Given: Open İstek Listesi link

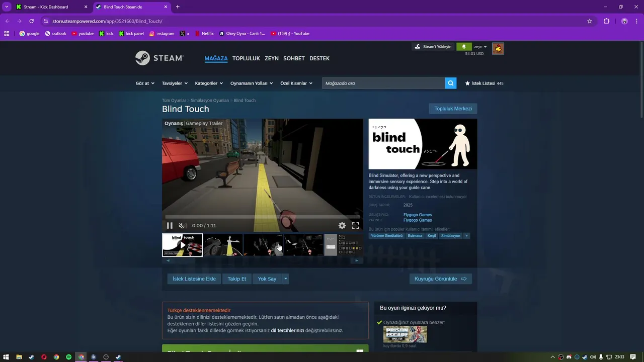Looking at the screenshot, I should (x=484, y=83).
